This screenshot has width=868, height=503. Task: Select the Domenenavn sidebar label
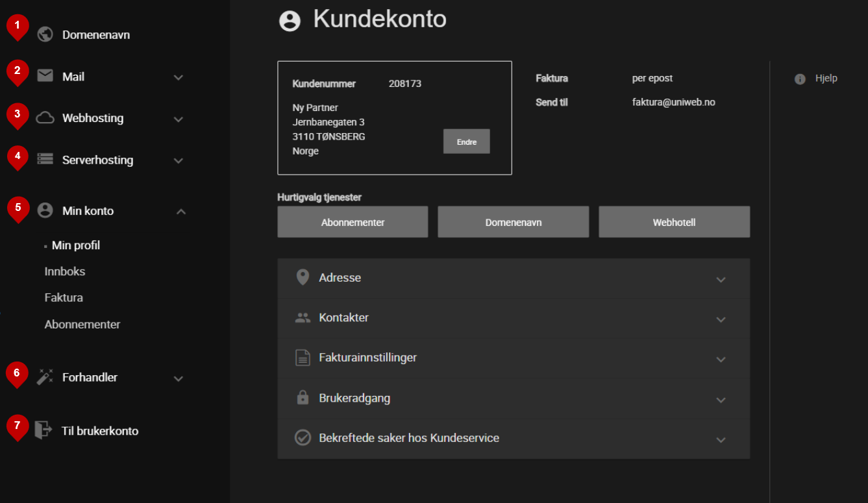coord(96,35)
